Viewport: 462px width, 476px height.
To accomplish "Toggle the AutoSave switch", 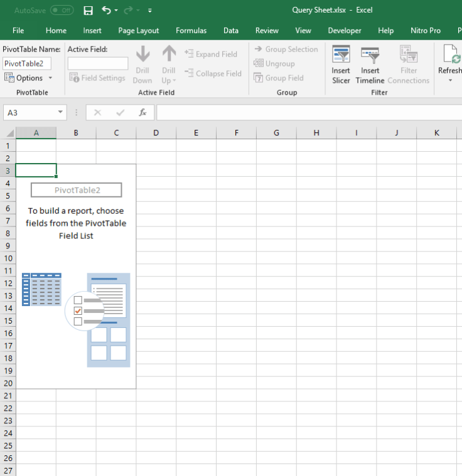I will (62, 11).
